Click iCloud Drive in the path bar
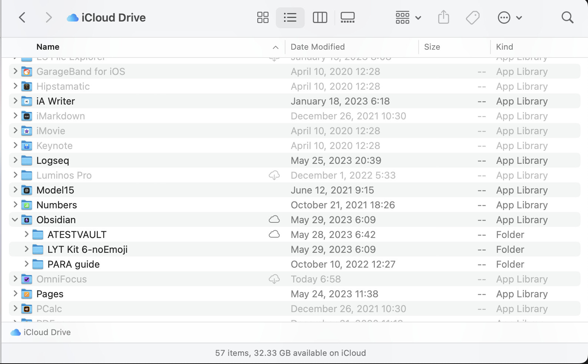This screenshot has height=364, width=588. tap(40, 332)
